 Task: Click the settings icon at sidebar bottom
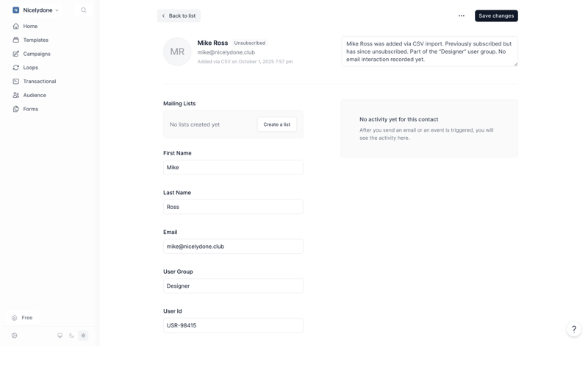(x=15, y=336)
